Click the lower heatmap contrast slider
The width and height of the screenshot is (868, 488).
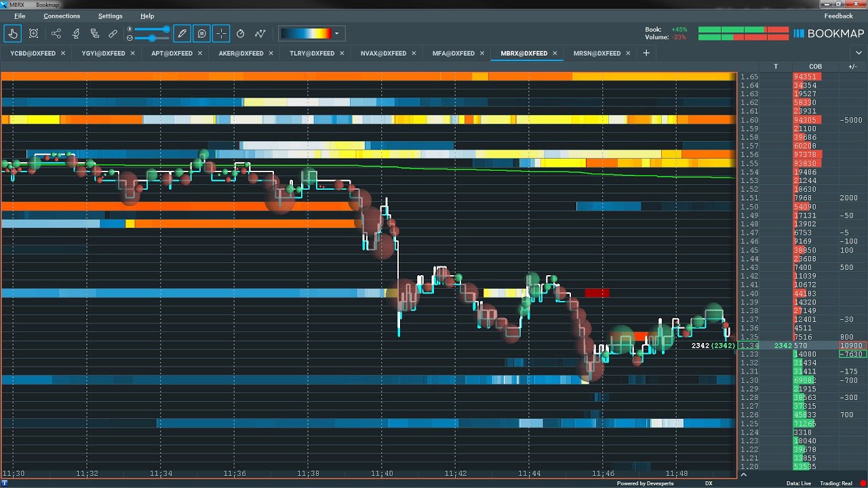click(152, 38)
